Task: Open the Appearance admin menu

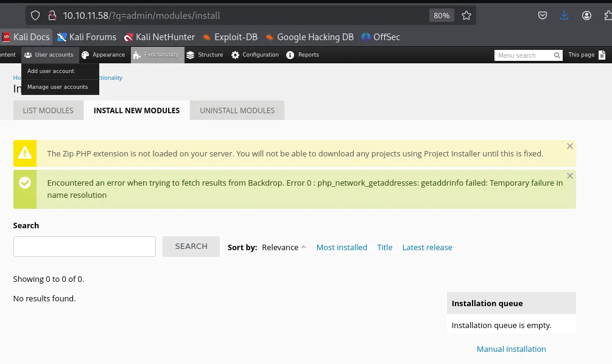Action: 104,55
